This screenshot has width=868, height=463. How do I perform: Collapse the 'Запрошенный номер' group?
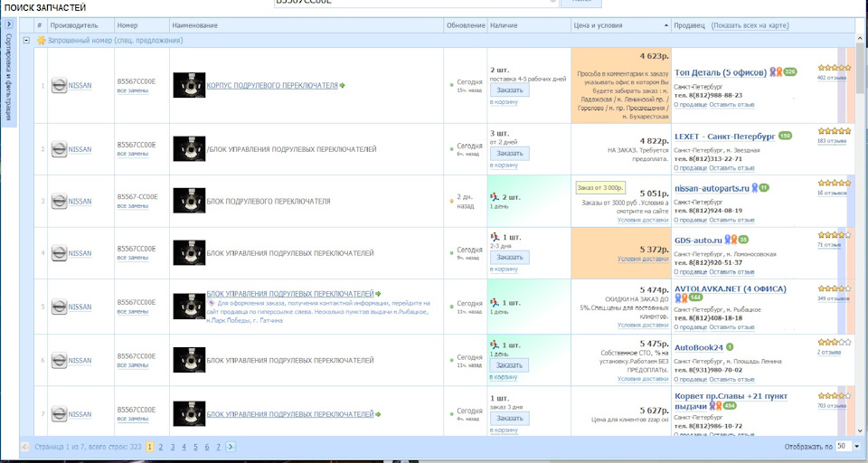[x=26, y=41]
